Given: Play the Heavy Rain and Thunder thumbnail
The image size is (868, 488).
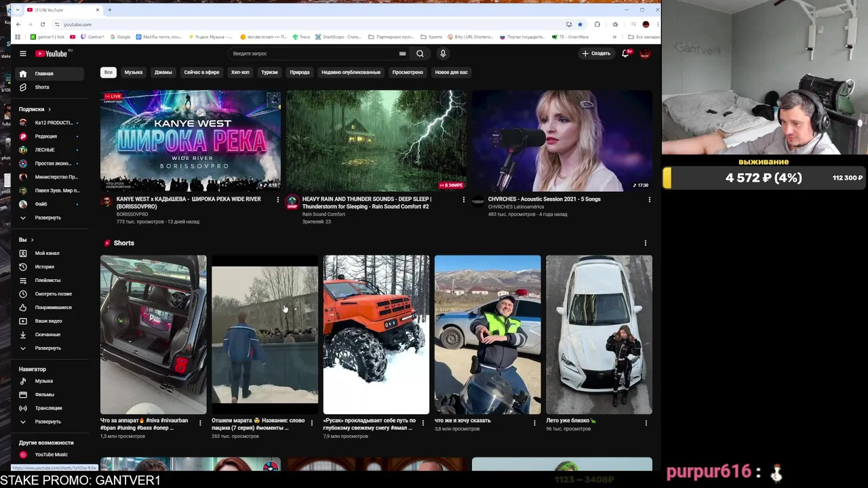Looking at the screenshot, I should tap(376, 141).
